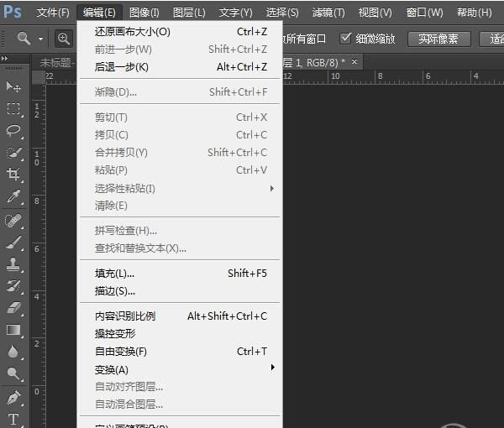This screenshot has width=504, height=428.
Task: Select the Crop tool
Action: [13, 175]
